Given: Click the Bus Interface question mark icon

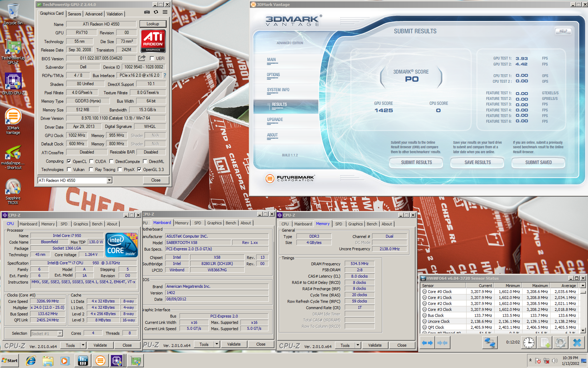Looking at the screenshot, I should pos(165,75).
